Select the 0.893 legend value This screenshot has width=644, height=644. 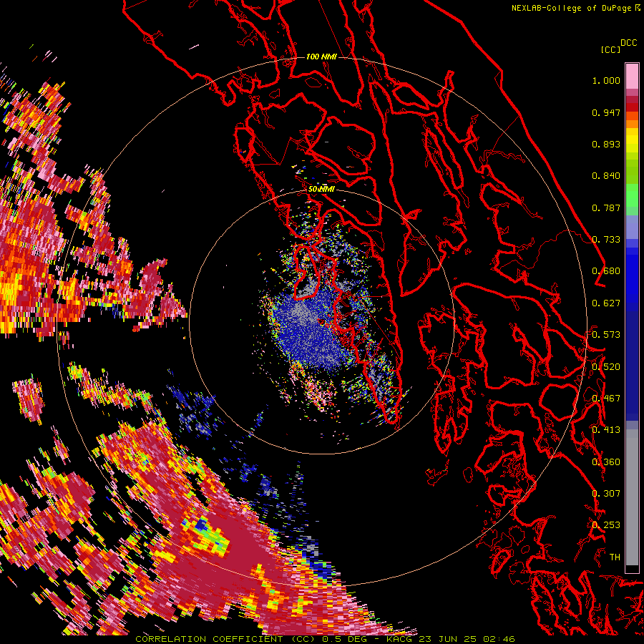tap(606, 144)
